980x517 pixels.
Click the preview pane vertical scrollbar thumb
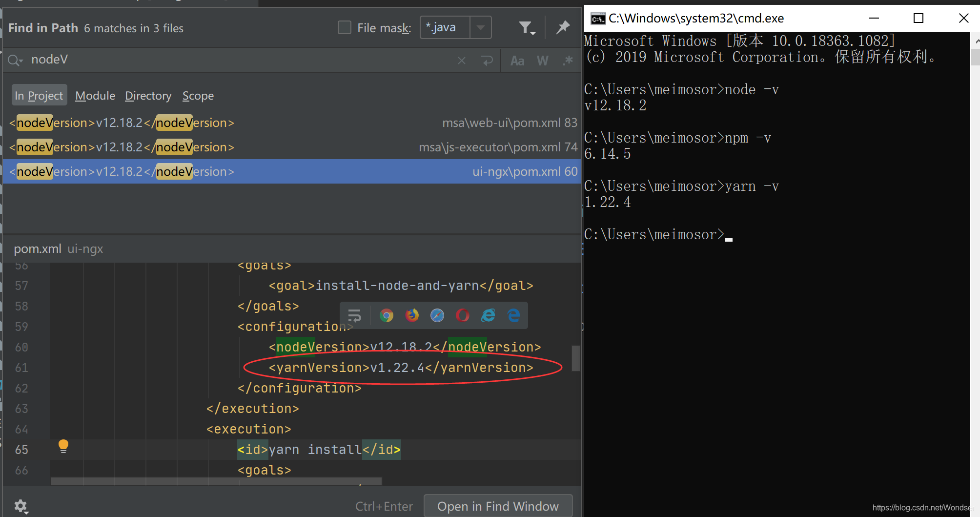coord(576,358)
